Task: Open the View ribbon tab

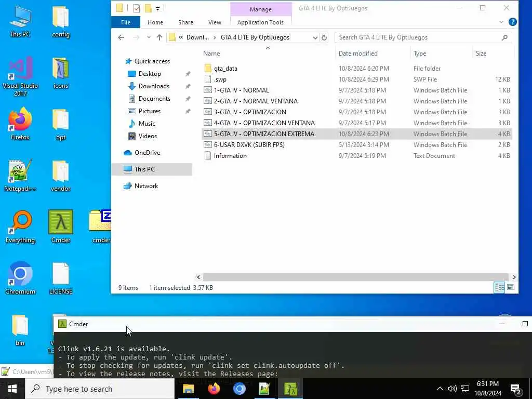Action: [215, 22]
